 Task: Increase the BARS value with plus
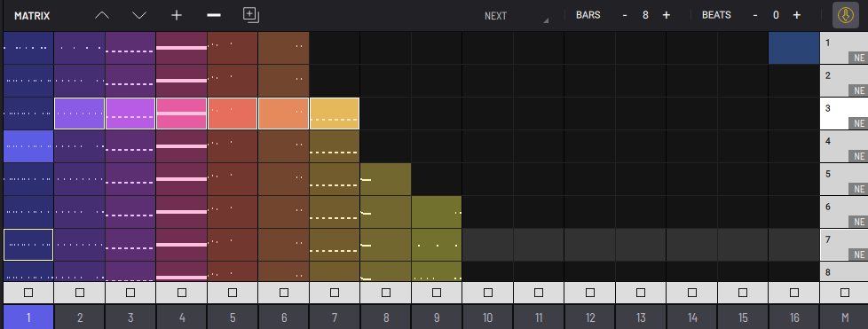click(x=666, y=15)
